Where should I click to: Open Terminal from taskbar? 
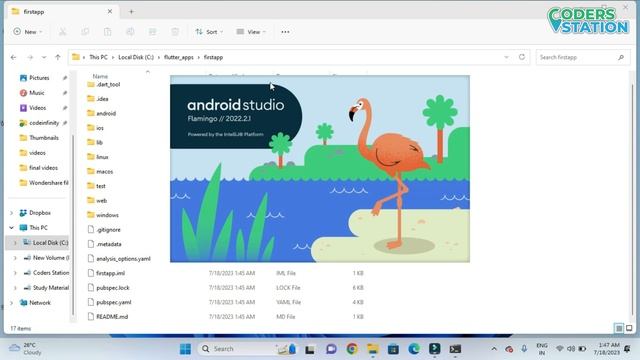pos(455,349)
